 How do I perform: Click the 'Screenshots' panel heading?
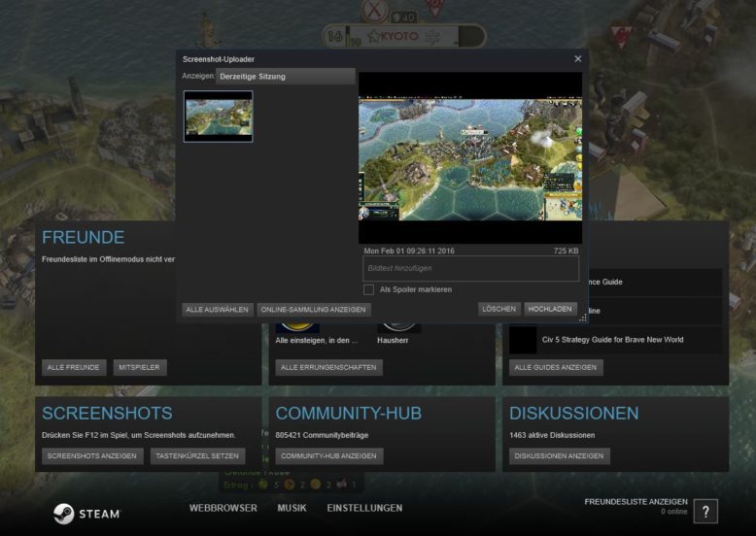[x=107, y=414]
